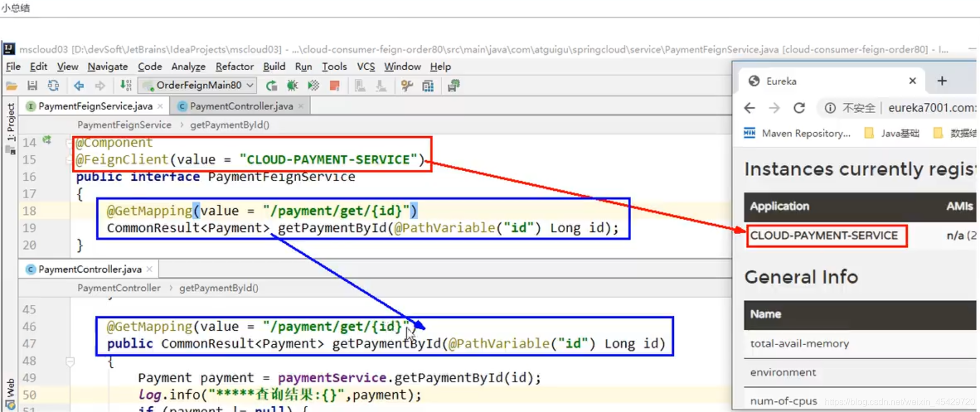Image resolution: width=980 pixels, height=412 pixels.
Task: Start debugging with the green bug icon
Action: [x=292, y=86]
